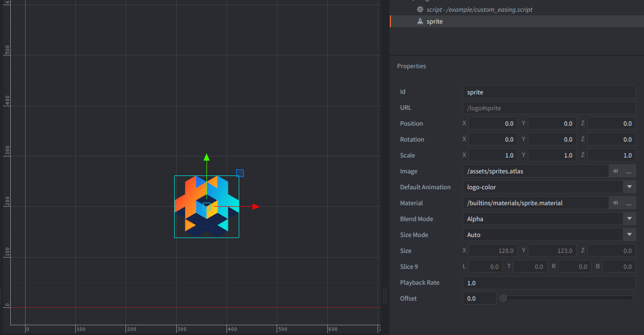The image size is (644, 335).
Task: Click the Scale Y field
Action: (552, 155)
